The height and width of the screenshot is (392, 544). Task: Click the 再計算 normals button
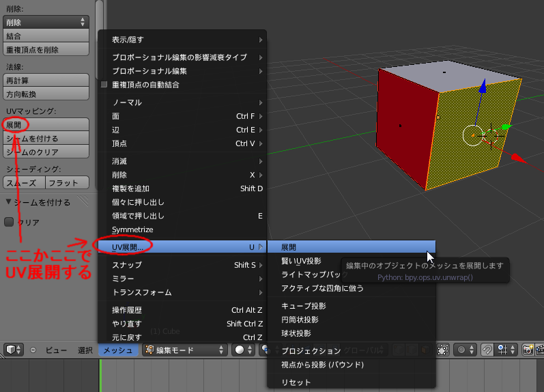tap(46, 80)
